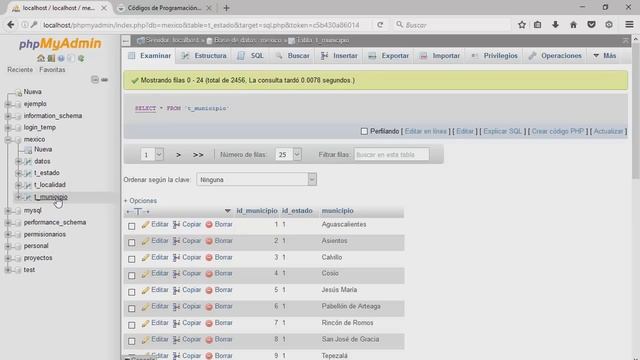Click the t_estado table icon in tree
The image size is (640, 360).
[x=28, y=173]
